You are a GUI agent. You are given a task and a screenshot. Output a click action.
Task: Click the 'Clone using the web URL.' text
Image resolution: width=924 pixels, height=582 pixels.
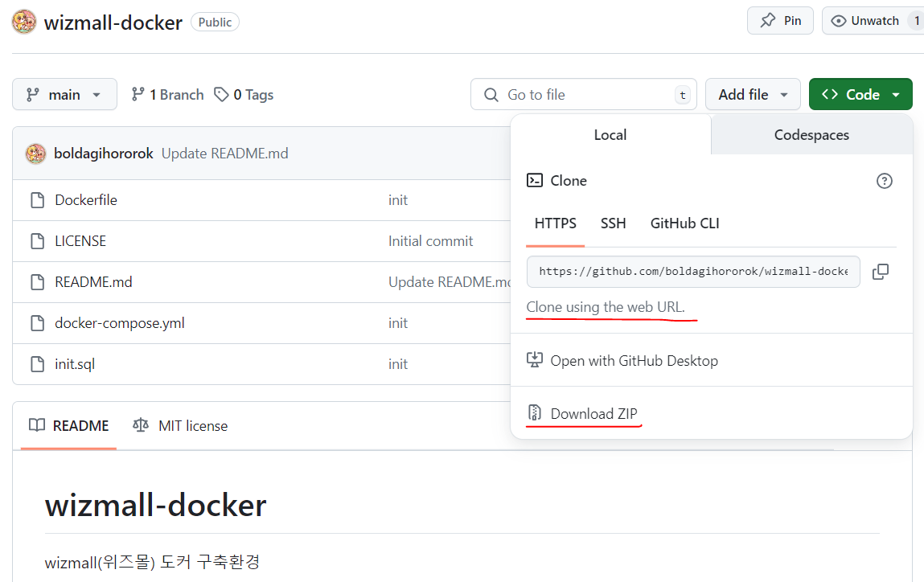click(606, 307)
